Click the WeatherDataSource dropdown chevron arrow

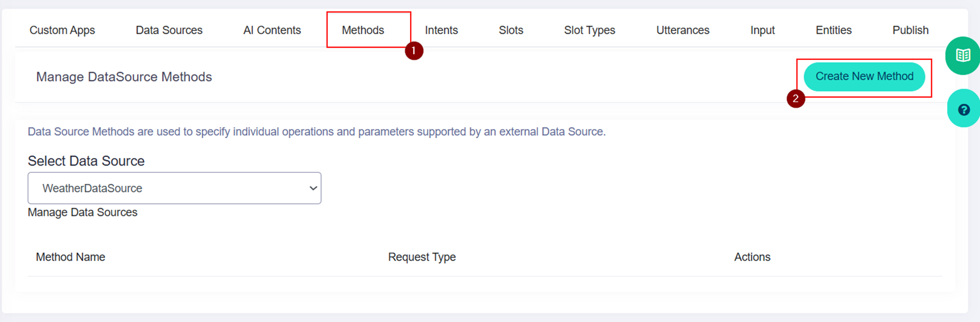coord(313,188)
